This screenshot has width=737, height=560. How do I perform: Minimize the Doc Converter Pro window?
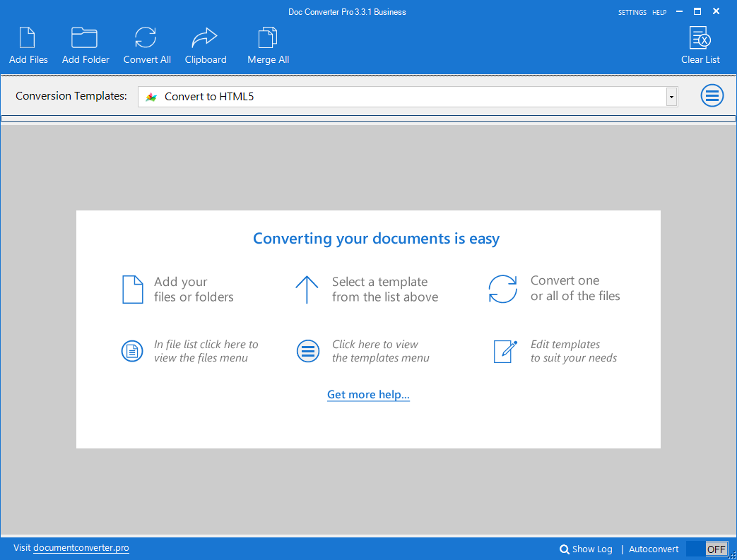(x=679, y=11)
